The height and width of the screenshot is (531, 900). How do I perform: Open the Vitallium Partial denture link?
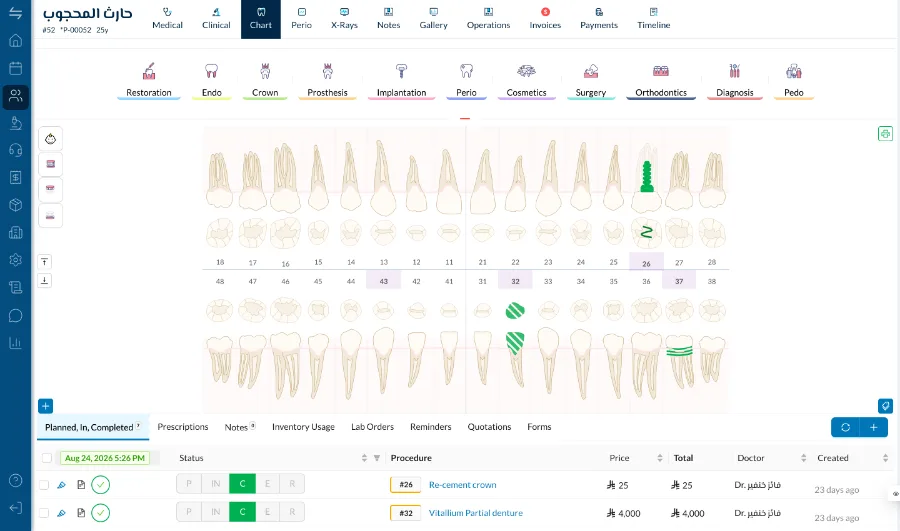(476, 513)
